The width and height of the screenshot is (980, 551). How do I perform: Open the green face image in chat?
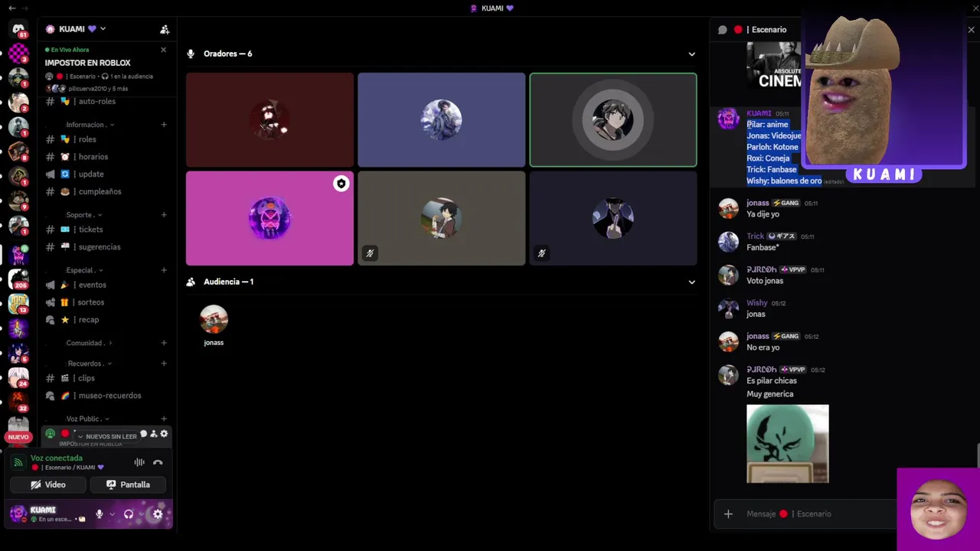pos(787,444)
